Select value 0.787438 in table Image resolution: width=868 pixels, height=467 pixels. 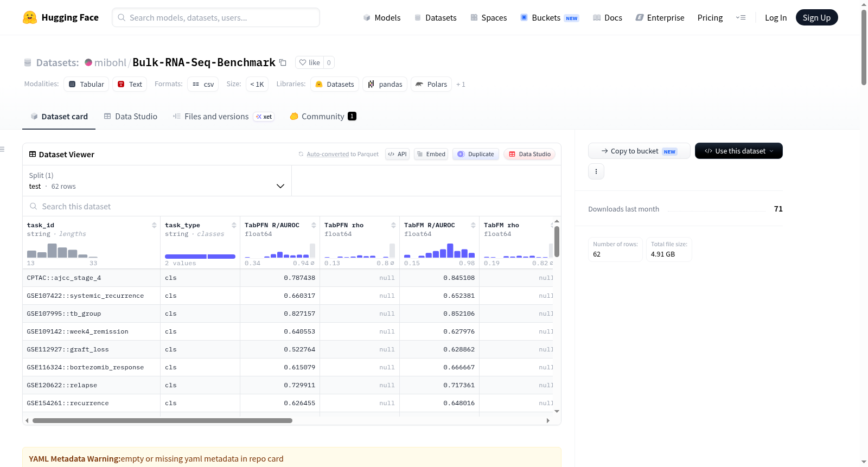299,278
